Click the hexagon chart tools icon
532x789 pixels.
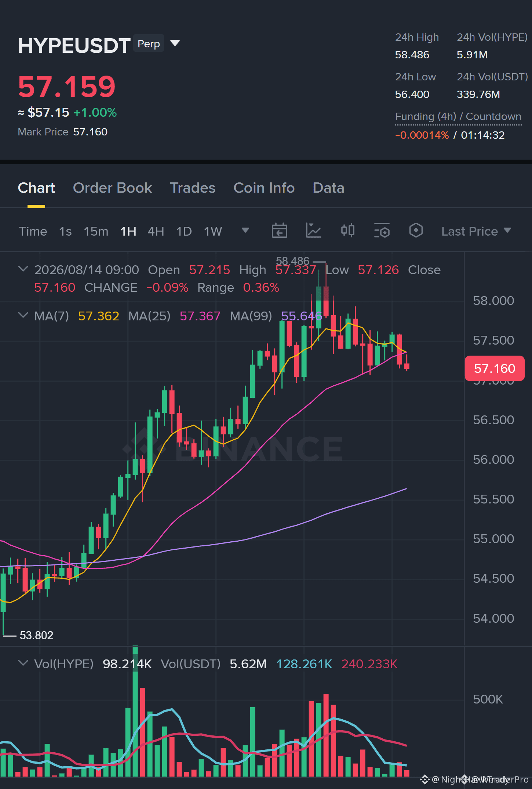tap(416, 231)
